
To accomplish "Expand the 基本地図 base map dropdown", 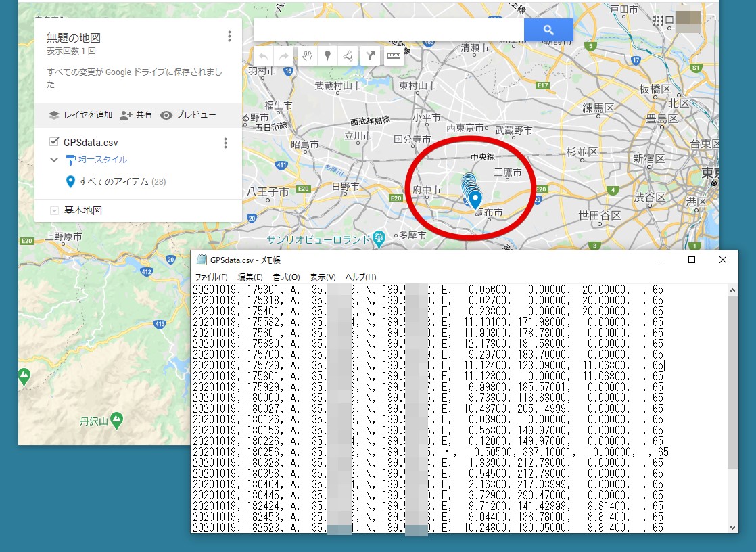I will (55, 211).
